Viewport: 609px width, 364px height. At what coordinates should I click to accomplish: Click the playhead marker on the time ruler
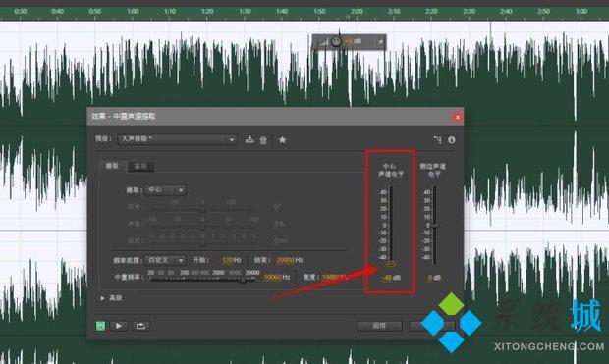pos(348,17)
